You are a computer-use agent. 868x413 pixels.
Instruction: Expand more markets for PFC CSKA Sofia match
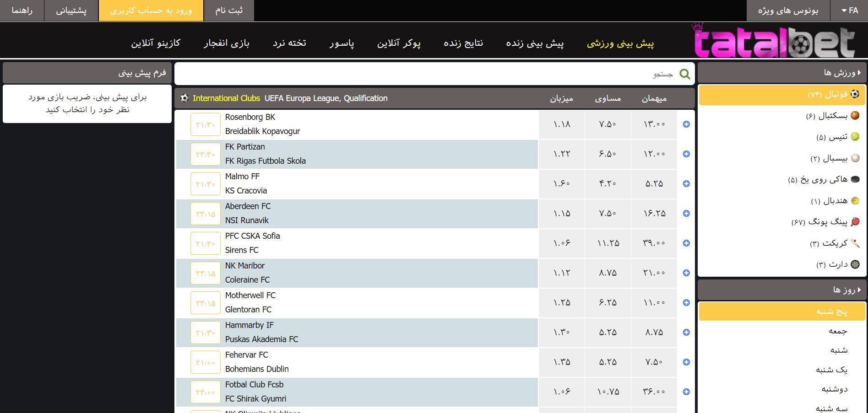686,243
